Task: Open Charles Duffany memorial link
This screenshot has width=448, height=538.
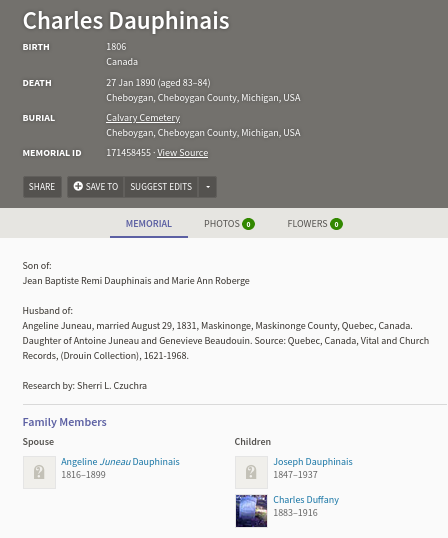Action: click(x=306, y=500)
